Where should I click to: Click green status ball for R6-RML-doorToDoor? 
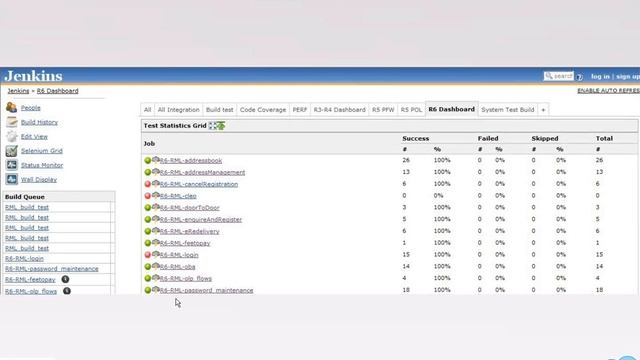click(x=148, y=208)
